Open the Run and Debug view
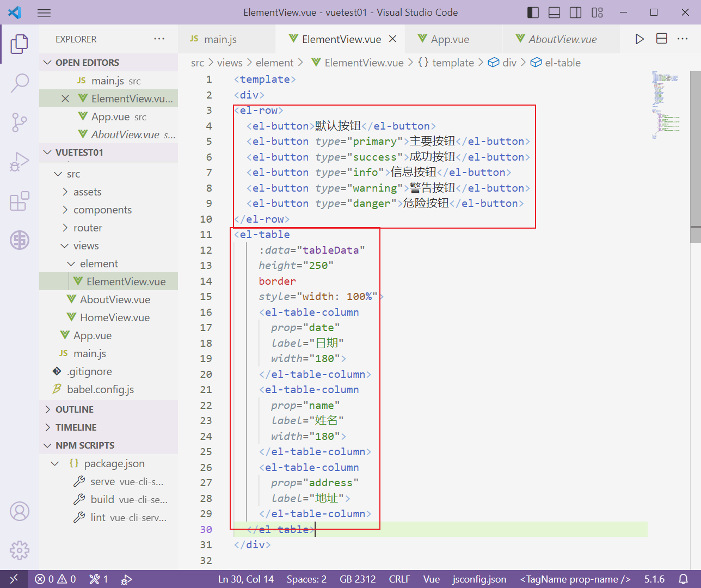701x588 pixels. click(20, 162)
